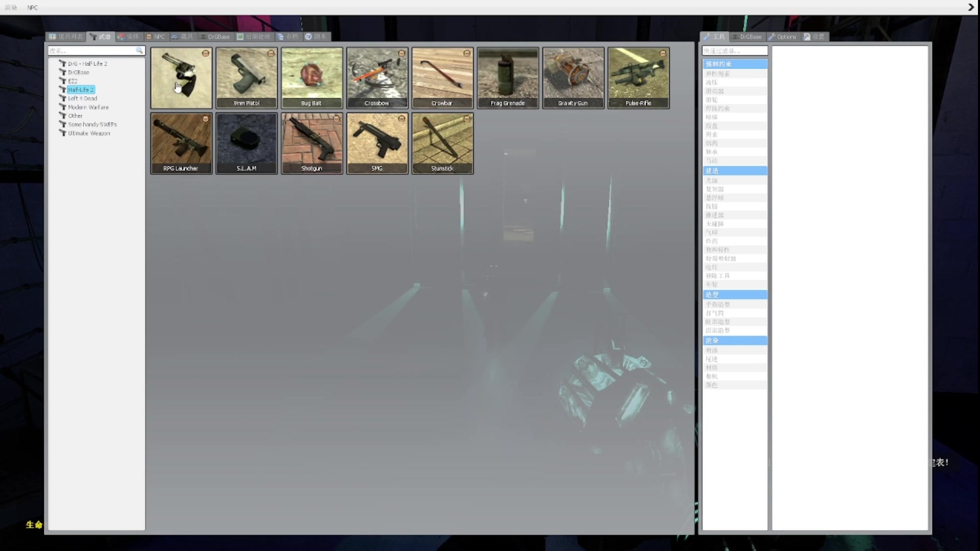Open the 设置 settings tab
Screen dimensions: 980x551
[814, 37]
